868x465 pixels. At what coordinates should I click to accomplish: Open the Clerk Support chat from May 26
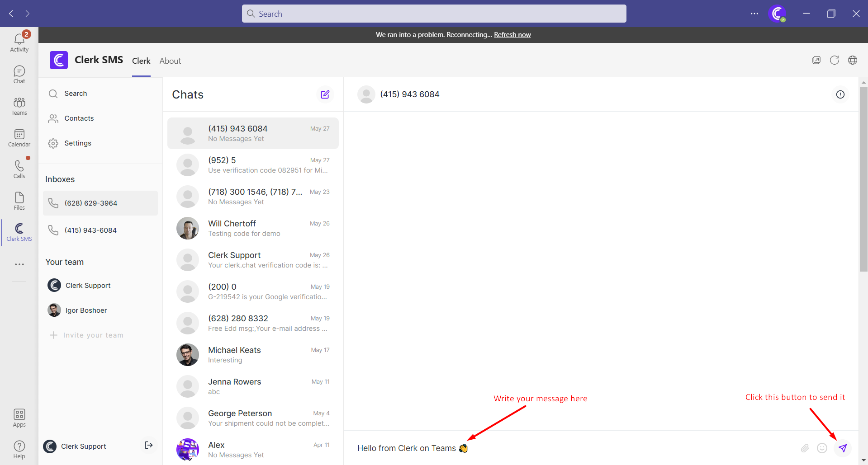pyautogui.click(x=253, y=260)
